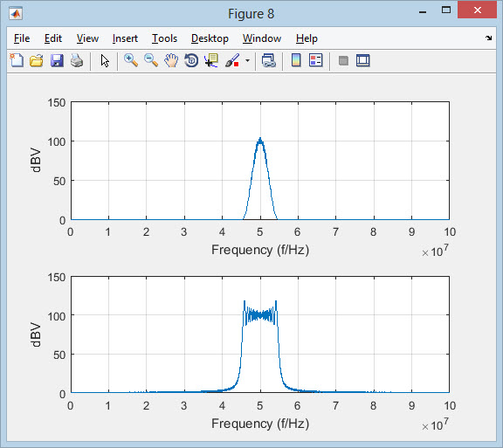The height and width of the screenshot is (448, 503).
Task: Activate the Edit Plot arrow tool
Action: pyautogui.click(x=105, y=60)
